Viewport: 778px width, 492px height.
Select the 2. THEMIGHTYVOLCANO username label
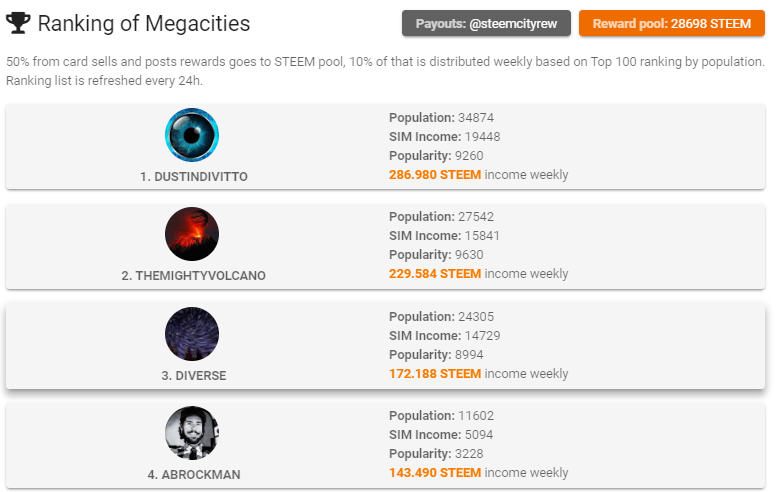click(x=194, y=276)
